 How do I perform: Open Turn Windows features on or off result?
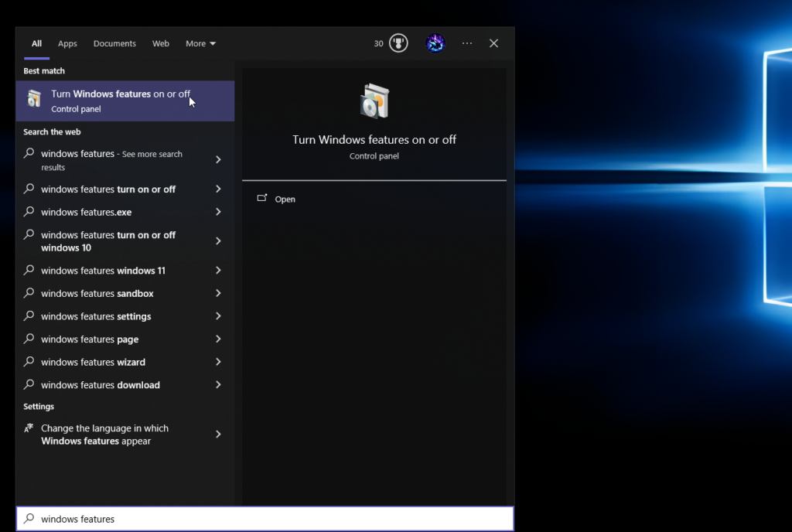[x=125, y=101]
